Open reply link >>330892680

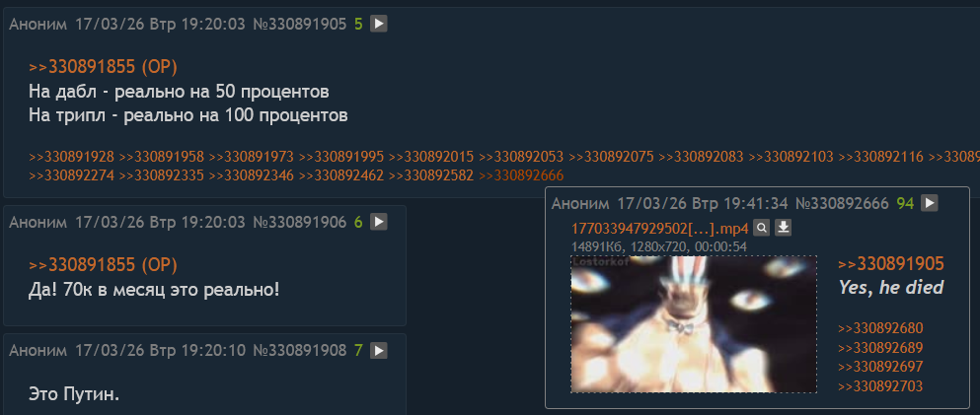[x=880, y=329]
